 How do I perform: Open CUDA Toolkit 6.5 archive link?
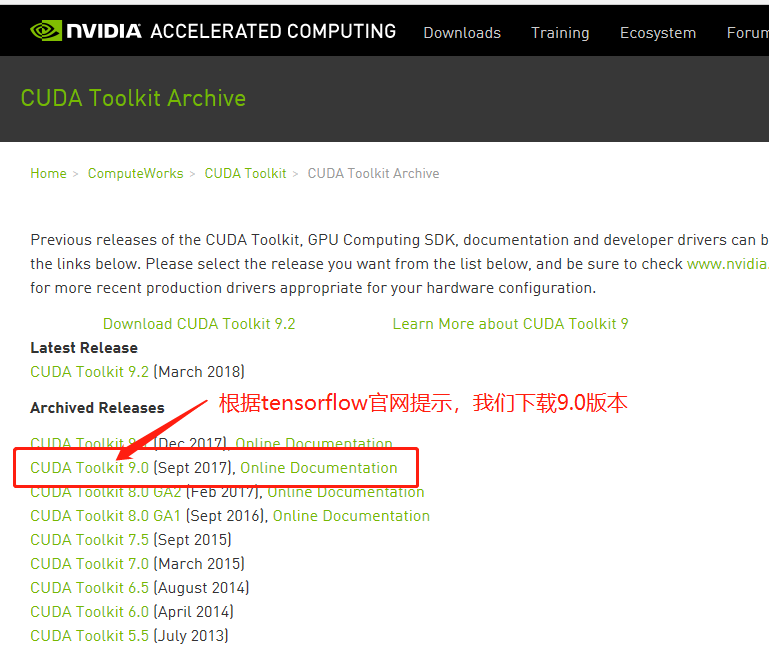tap(89, 588)
